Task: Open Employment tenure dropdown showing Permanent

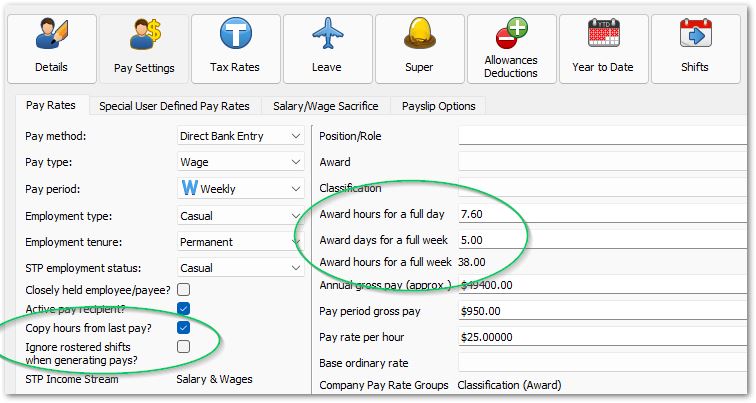Action: pos(241,242)
